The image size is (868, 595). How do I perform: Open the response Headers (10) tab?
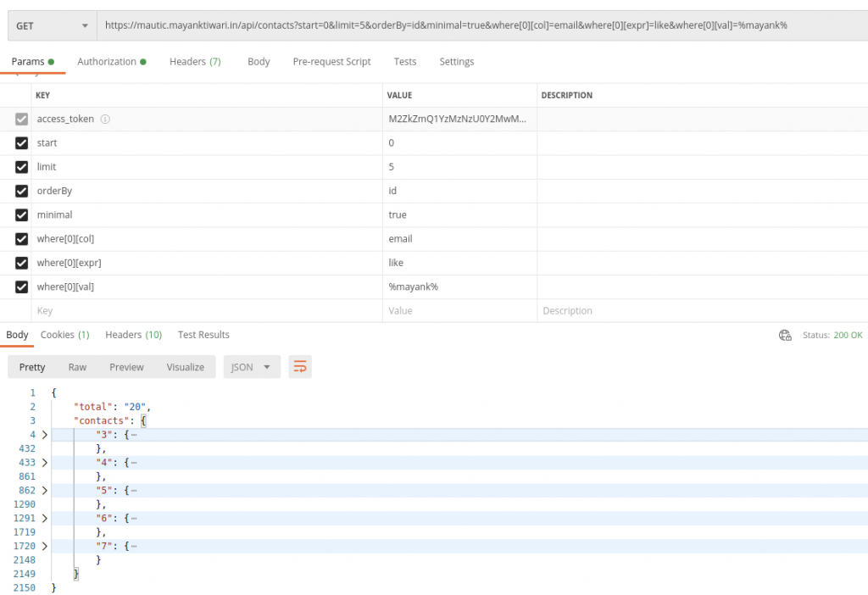click(133, 334)
